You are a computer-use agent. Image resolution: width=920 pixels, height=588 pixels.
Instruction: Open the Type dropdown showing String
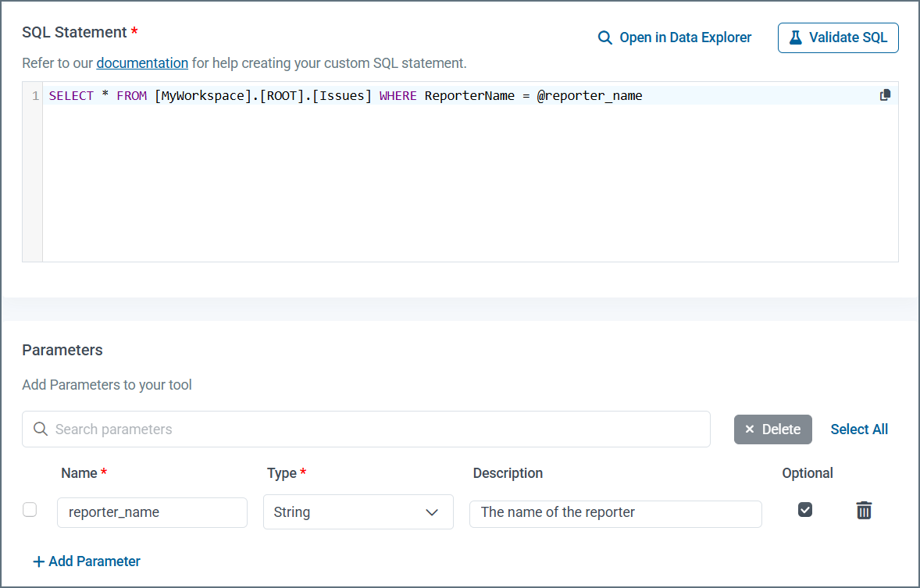click(x=358, y=511)
